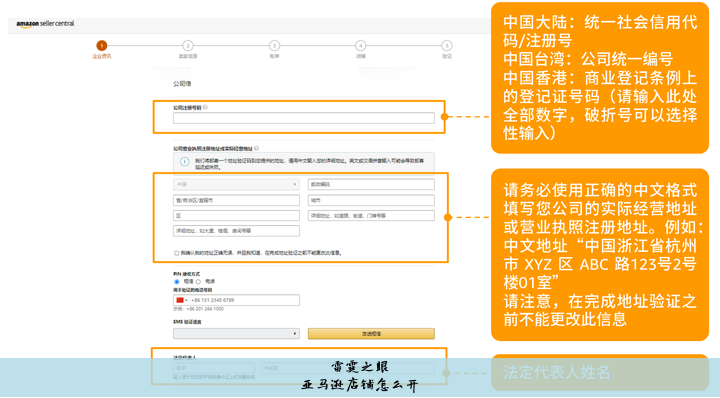Screen dimensions: 720x398
Task: Click the yellow 发送短信 button
Action: pos(371,334)
